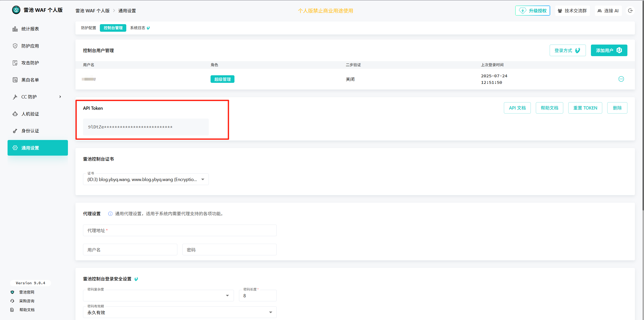Switch to the 防护配置 tab
Viewport: 644px width, 320px height.
pos(89,28)
